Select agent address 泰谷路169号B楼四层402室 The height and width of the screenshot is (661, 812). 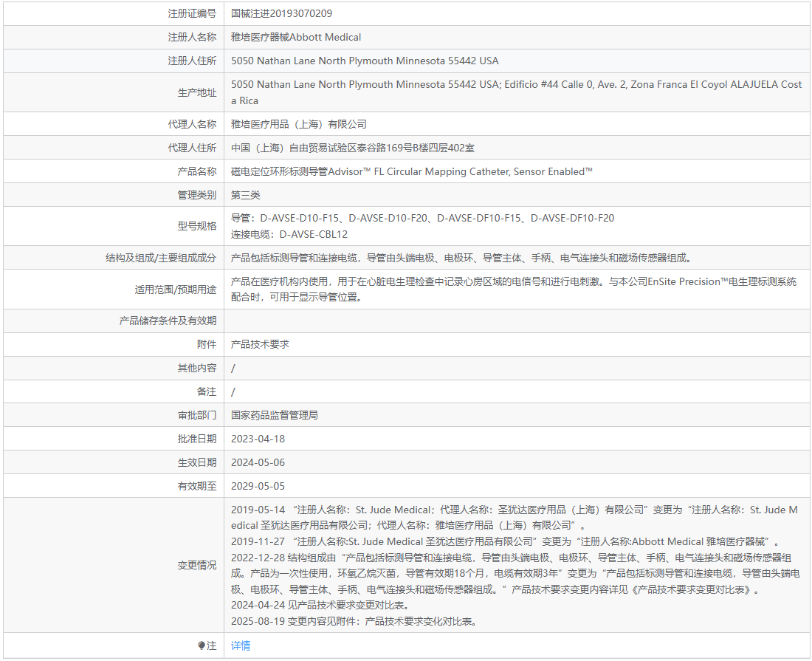(353, 148)
